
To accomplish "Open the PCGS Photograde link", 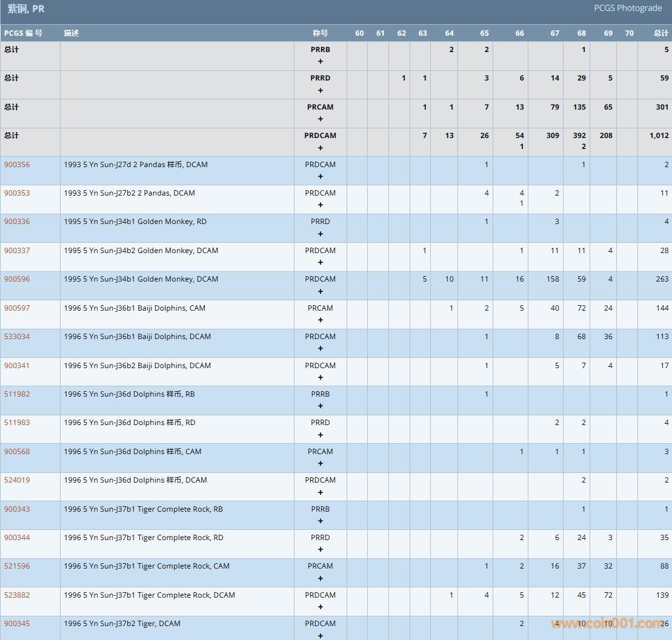I will click(x=628, y=8).
